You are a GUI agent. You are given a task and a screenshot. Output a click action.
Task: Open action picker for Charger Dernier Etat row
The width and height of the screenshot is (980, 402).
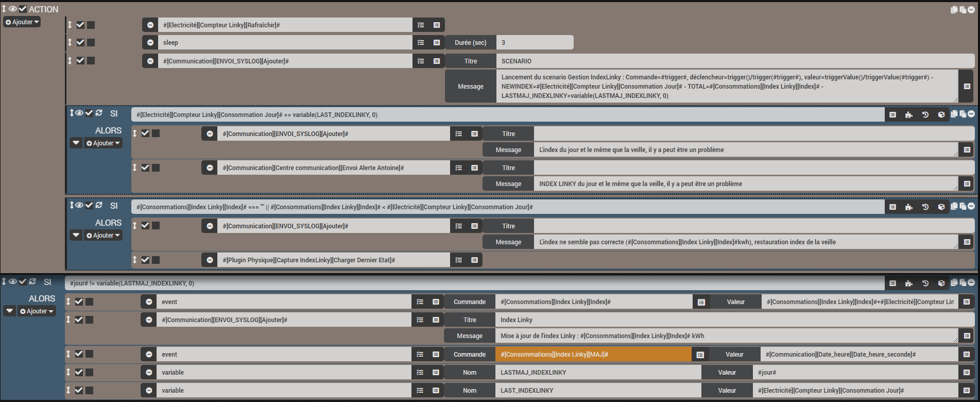click(x=458, y=260)
